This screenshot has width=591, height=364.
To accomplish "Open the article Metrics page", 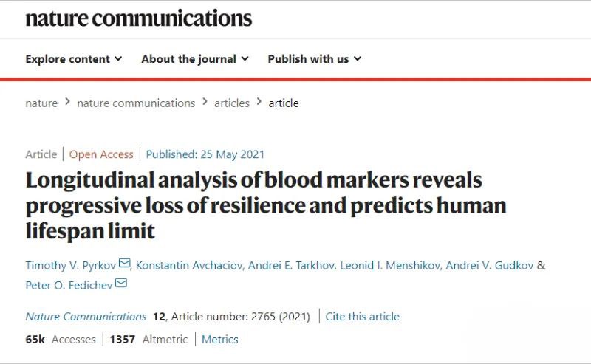I will (x=220, y=340).
